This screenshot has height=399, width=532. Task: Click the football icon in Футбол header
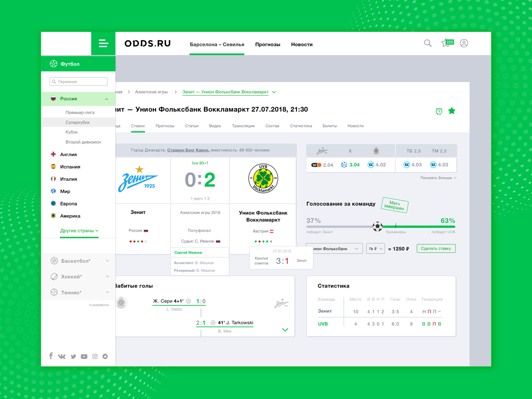point(54,64)
